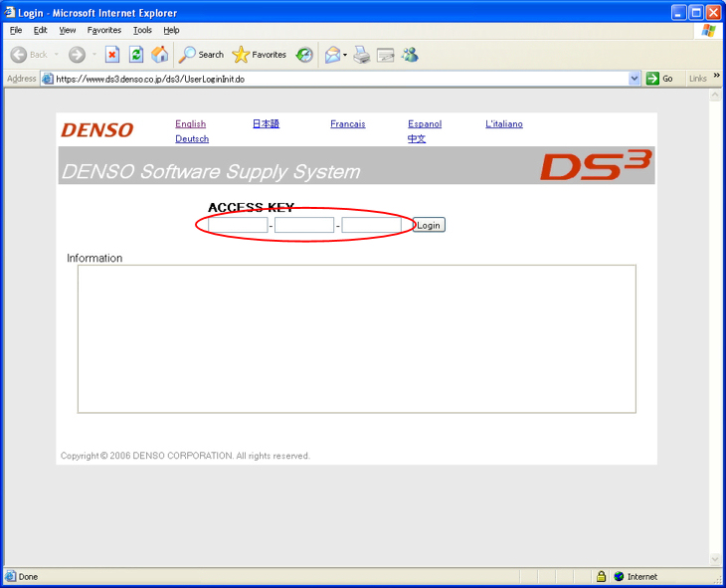The height and width of the screenshot is (588, 726).
Task: Select the 中文 language link
Action: point(417,138)
